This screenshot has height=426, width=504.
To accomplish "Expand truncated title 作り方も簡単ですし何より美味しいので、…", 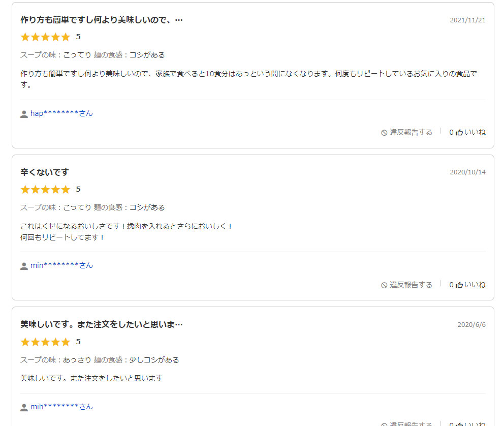I will (102, 20).
